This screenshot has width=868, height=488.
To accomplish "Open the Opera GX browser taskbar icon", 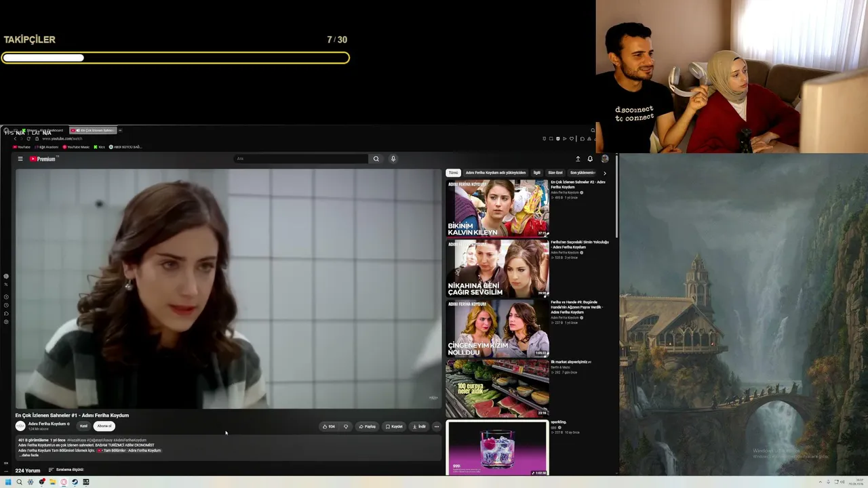I will (x=64, y=482).
